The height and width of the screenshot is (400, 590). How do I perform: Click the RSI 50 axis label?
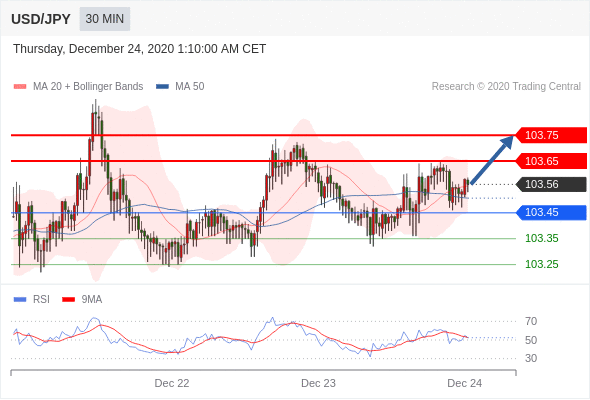click(531, 340)
